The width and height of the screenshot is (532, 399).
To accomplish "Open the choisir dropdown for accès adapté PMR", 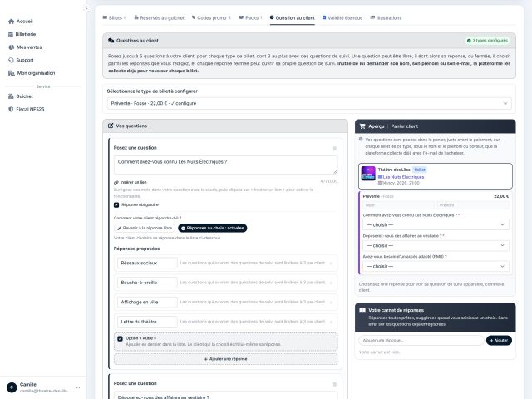I will (436, 266).
